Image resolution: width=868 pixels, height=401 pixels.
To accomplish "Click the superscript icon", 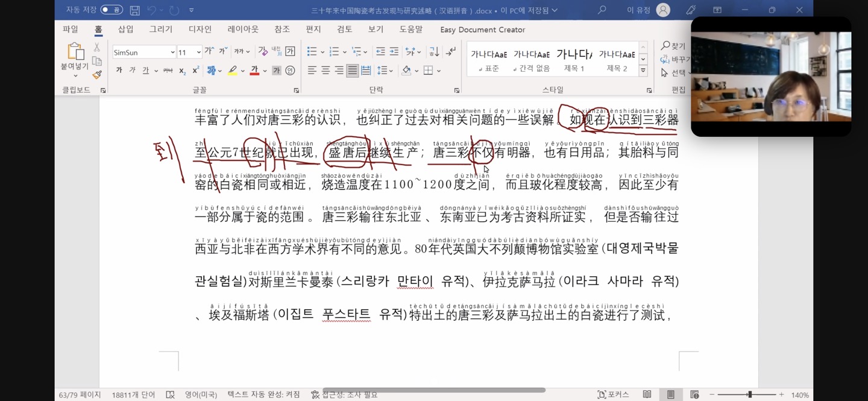I will [x=195, y=71].
